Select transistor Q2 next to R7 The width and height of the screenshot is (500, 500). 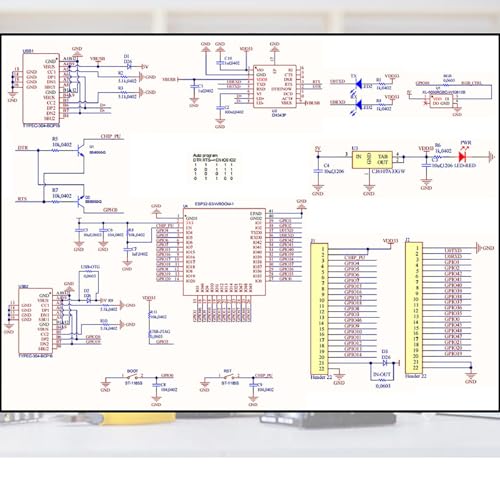80,201
